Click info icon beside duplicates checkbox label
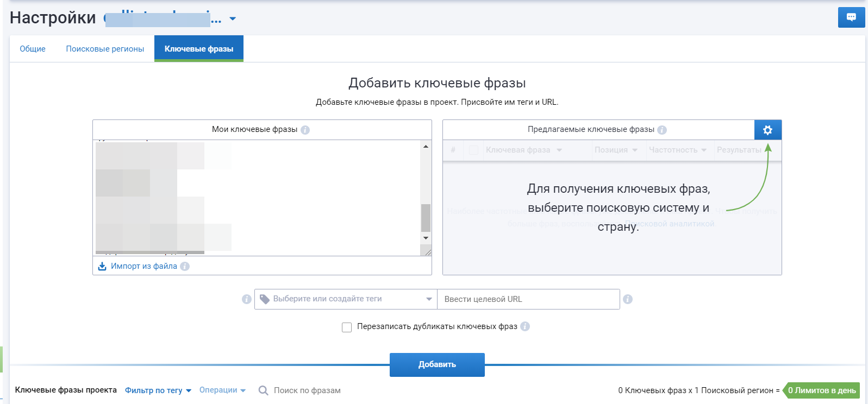Image resolution: width=868 pixels, height=404 pixels. (524, 326)
